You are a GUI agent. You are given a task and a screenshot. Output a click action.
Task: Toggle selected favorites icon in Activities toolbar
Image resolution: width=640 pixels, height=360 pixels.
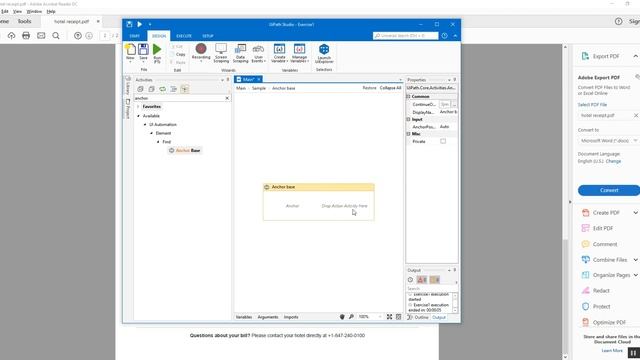click(x=184, y=89)
